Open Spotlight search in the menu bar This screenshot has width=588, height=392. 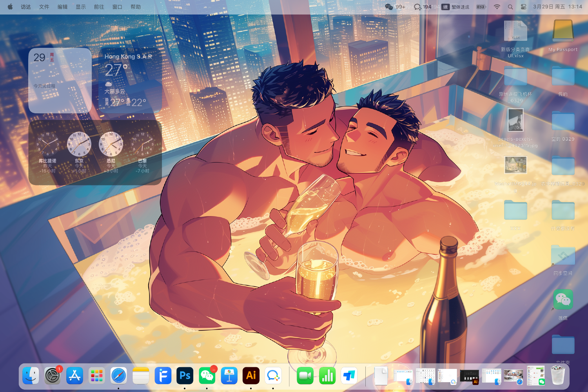click(x=510, y=7)
